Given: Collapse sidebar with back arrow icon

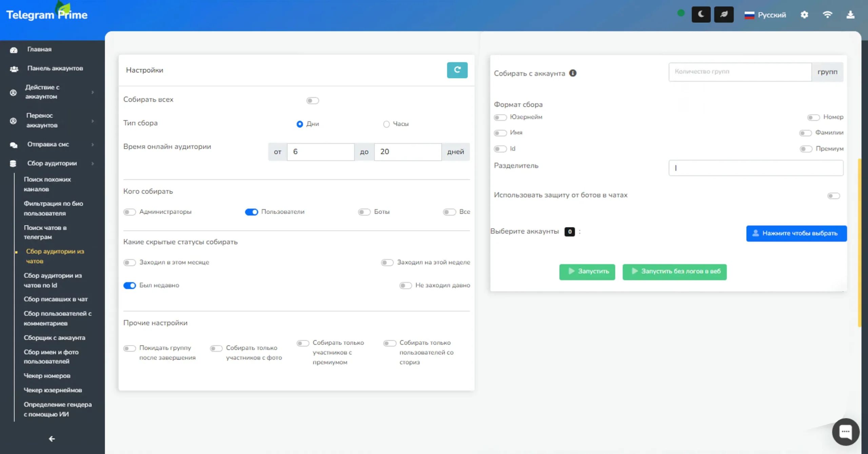Looking at the screenshot, I should tap(52, 439).
